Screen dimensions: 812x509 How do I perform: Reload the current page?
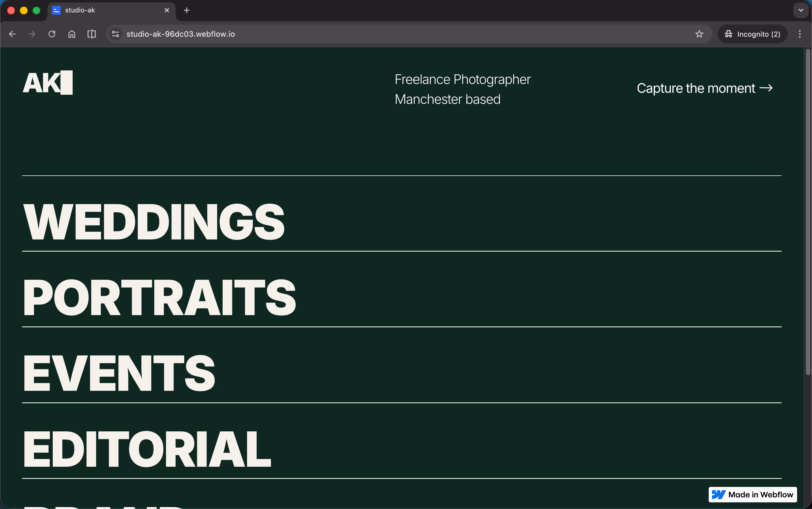[52, 34]
